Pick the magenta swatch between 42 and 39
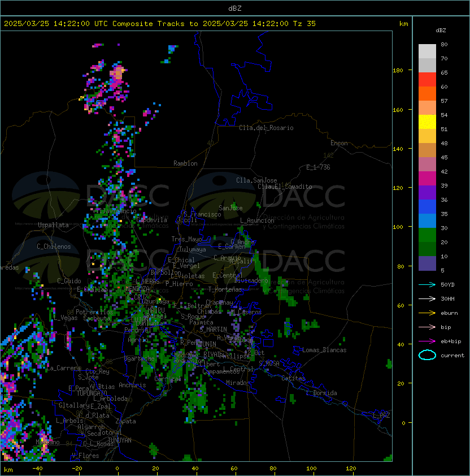 [427, 179]
